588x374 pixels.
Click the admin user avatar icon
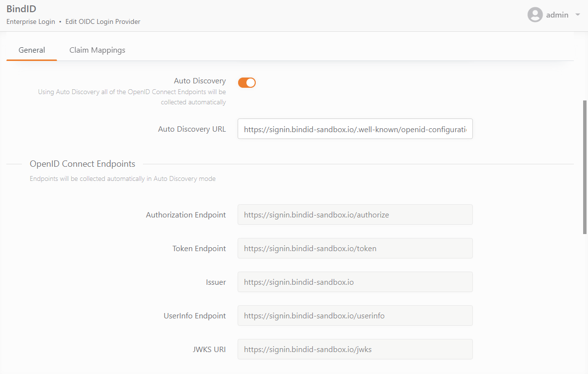[535, 15]
